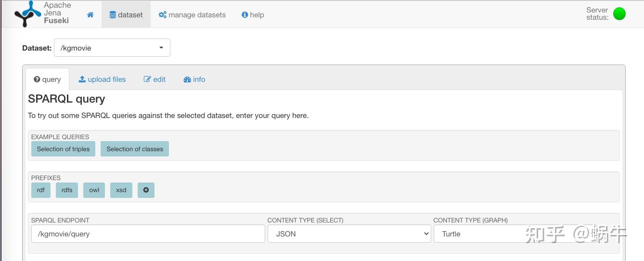Toggle the rdf prefix

click(41, 190)
